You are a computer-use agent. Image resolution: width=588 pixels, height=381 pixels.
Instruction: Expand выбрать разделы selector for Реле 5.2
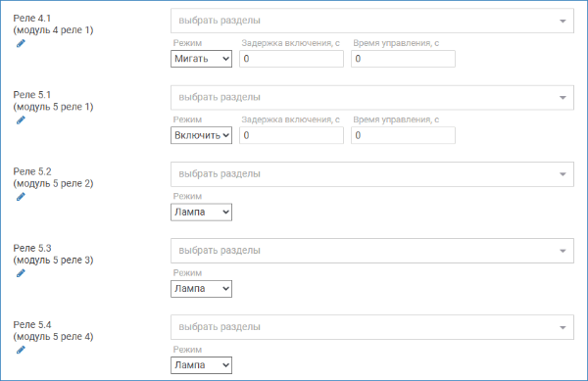[x=372, y=174]
